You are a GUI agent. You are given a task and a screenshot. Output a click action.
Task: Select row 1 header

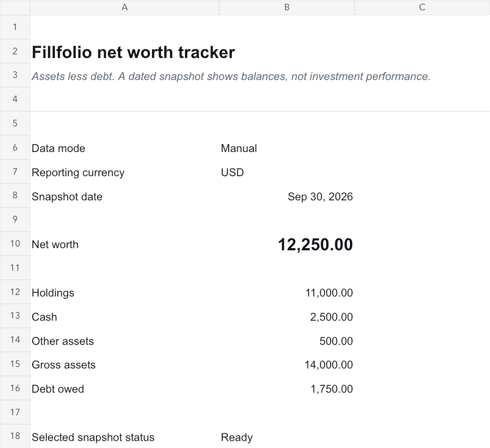click(x=15, y=27)
